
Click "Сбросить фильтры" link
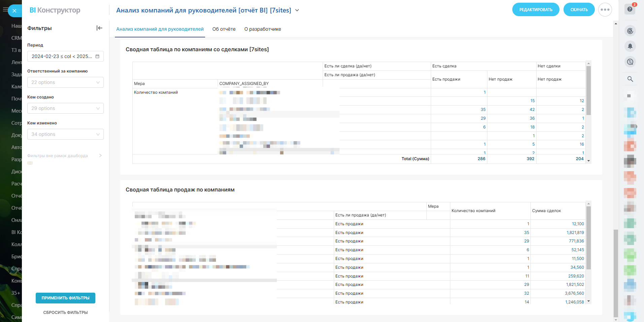click(65, 313)
